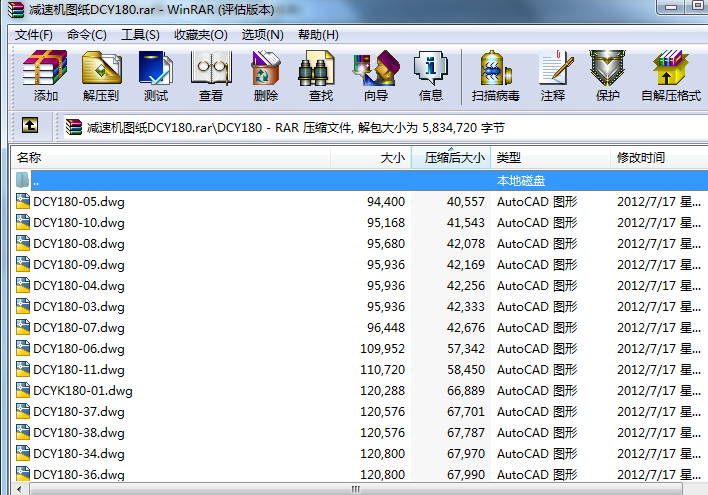
Task: Click the archive path address field
Action: (x=384, y=127)
